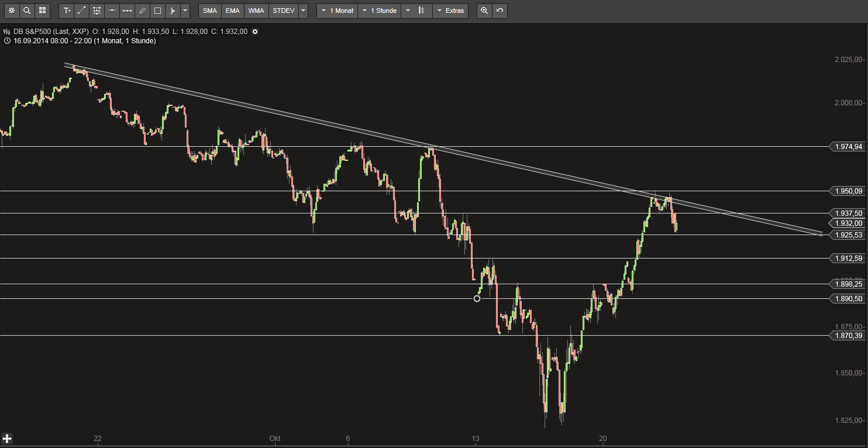The height and width of the screenshot is (448, 868).
Task: Click the undo arrow icon
Action: [x=498, y=11]
